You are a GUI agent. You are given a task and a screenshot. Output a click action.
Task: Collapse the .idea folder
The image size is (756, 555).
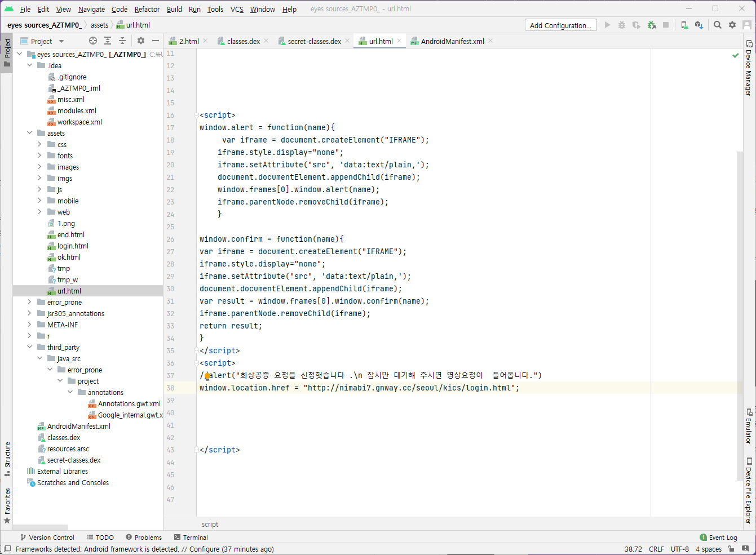click(x=29, y=65)
